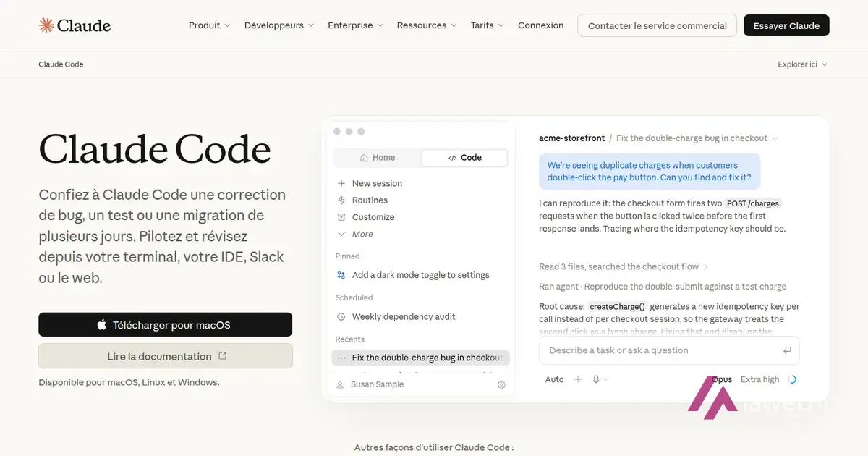Switch to the Code tab
This screenshot has width=868, height=456.
[x=464, y=158]
